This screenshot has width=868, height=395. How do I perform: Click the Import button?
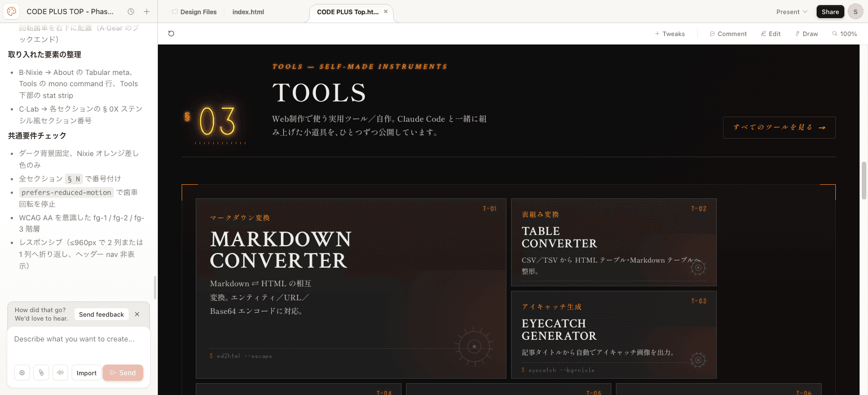[x=87, y=372]
